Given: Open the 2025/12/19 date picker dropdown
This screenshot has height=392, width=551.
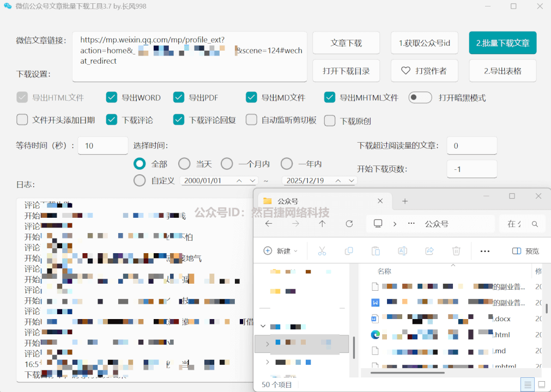Looking at the screenshot, I should [352, 180].
